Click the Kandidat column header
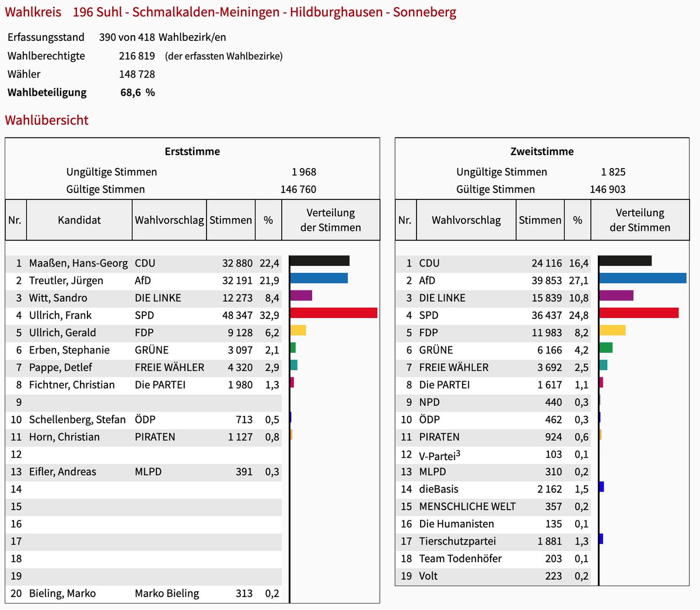This screenshot has width=700, height=610. (x=79, y=220)
